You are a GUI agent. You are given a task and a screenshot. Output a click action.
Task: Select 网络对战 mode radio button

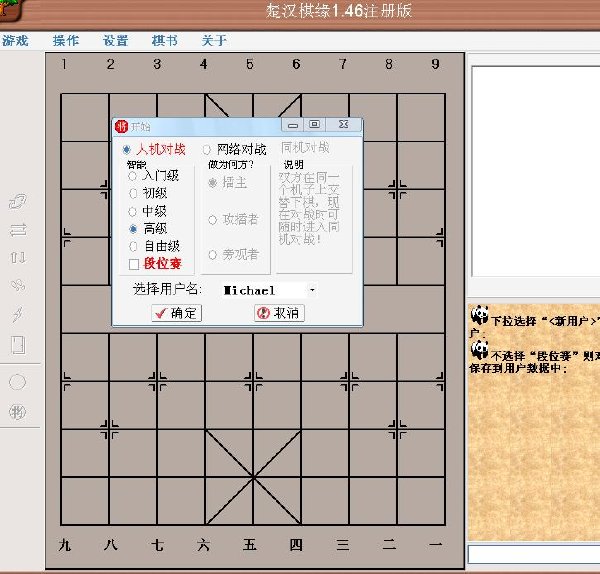[x=207, y=150]
